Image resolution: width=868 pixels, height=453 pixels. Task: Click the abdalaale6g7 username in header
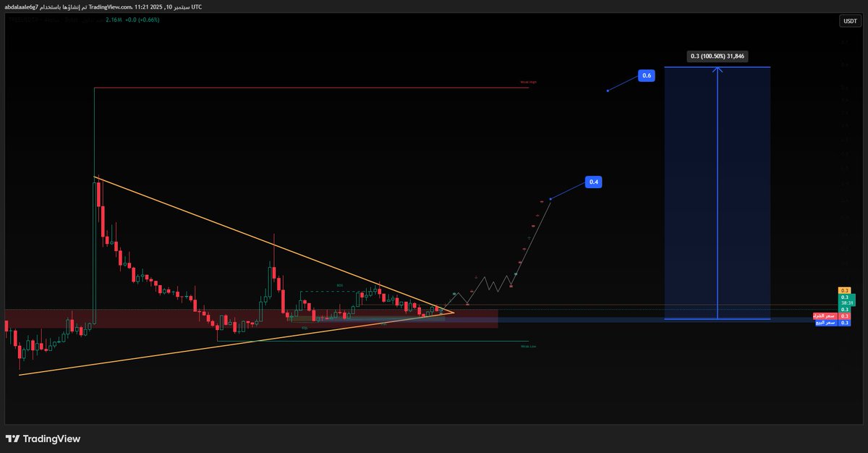pyautogui.click(x=21, y=7)
